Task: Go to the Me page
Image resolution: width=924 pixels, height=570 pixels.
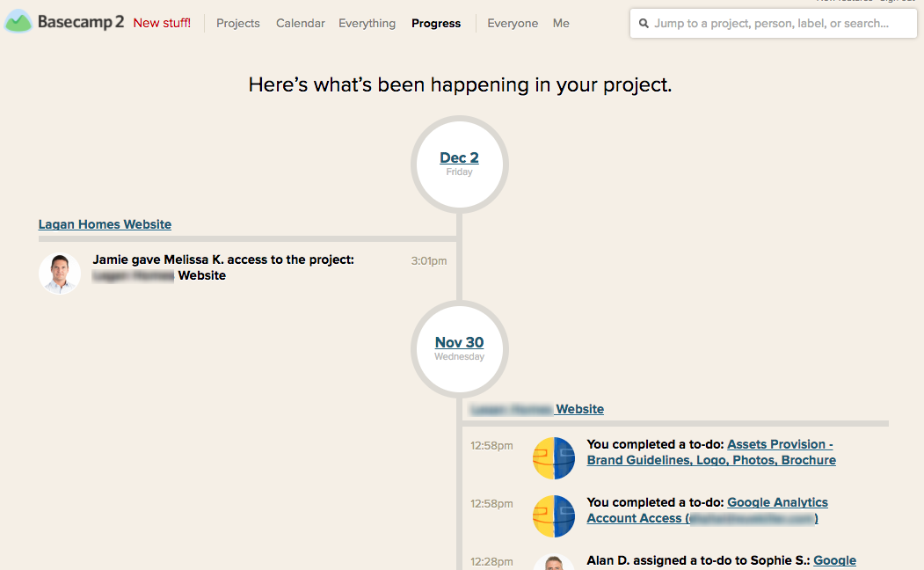Action: point(561,24)
